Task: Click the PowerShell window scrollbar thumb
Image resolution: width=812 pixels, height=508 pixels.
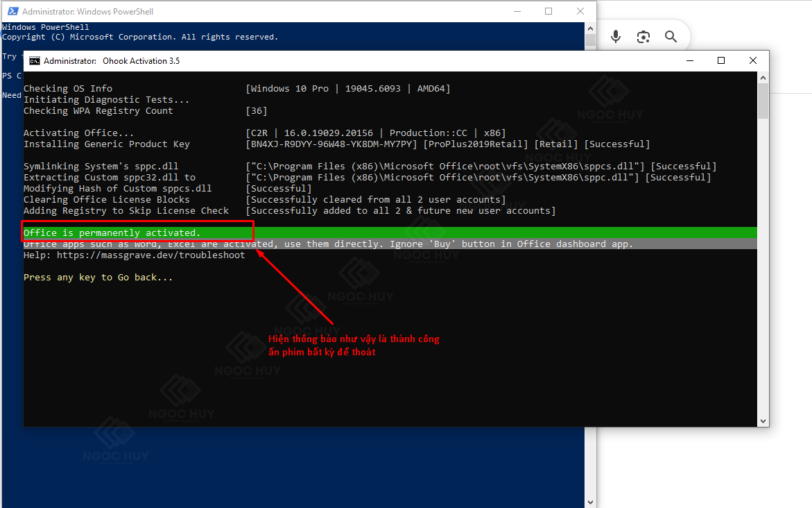Action: (x=590, y=40)
